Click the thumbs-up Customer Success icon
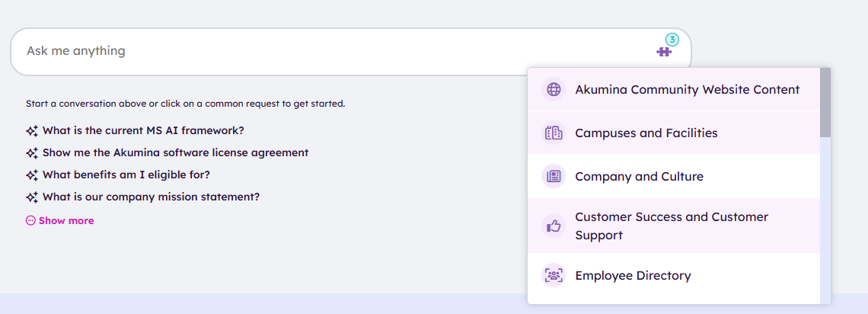Image resolution: width=868 pixels, height=314 pixels. pos(554,226)
